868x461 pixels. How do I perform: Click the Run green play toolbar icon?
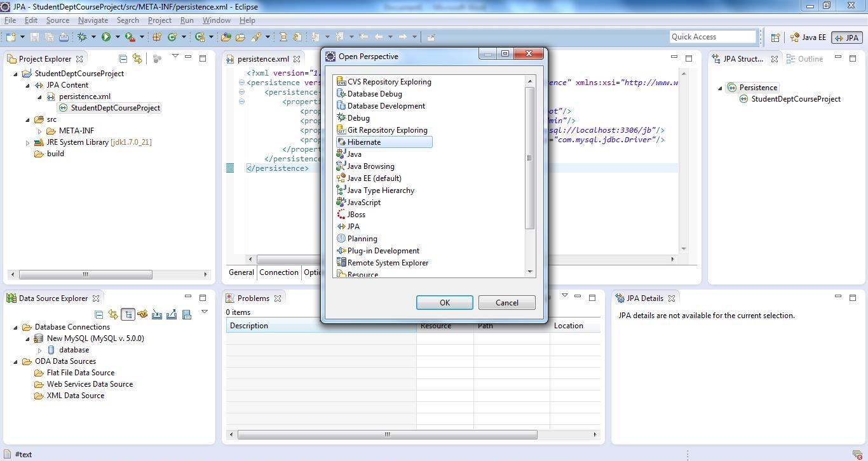[106, 37]
